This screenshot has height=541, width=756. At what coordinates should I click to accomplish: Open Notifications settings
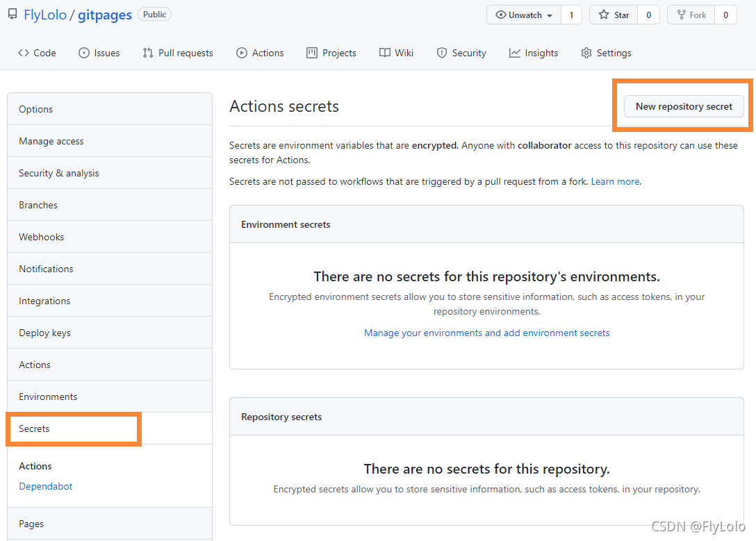pyautogui.click(x=110, y=269)
